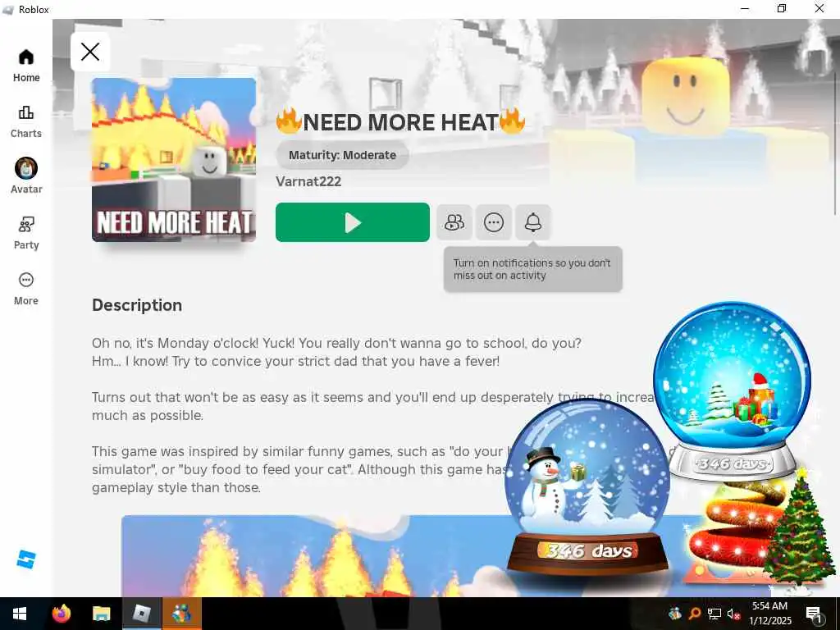Minimize the Roblox window
The width and height of the screenshot is (840, 630).
745,8
